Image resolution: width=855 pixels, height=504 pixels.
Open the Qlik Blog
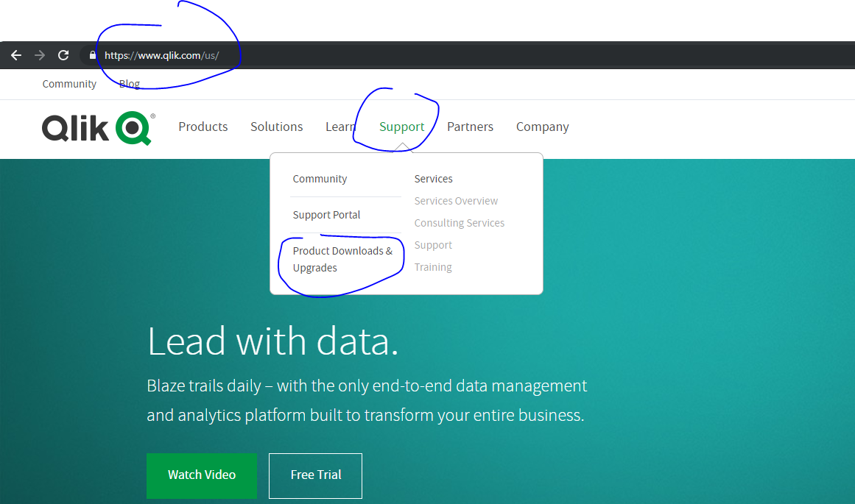(x=129, y=83)
